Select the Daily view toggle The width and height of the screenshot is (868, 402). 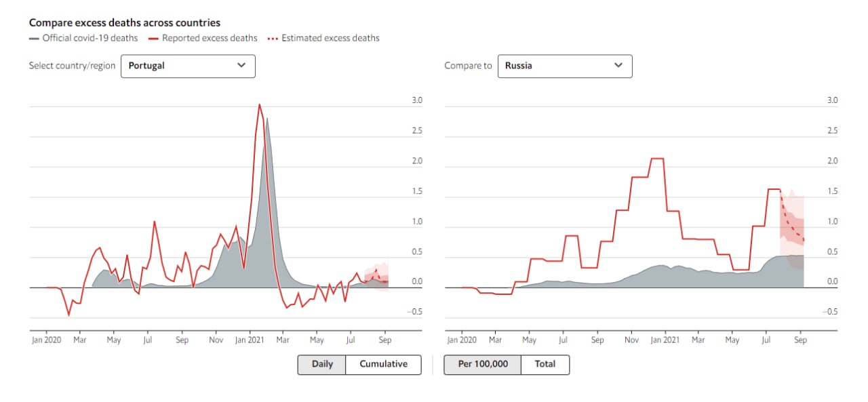321,364
